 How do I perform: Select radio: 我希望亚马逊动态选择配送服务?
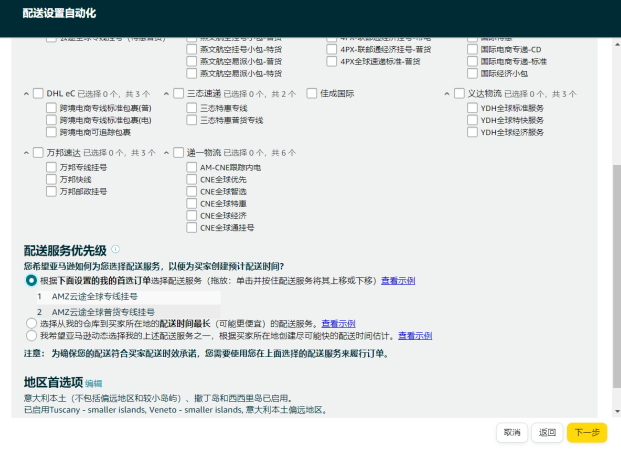tap(31, 336)
